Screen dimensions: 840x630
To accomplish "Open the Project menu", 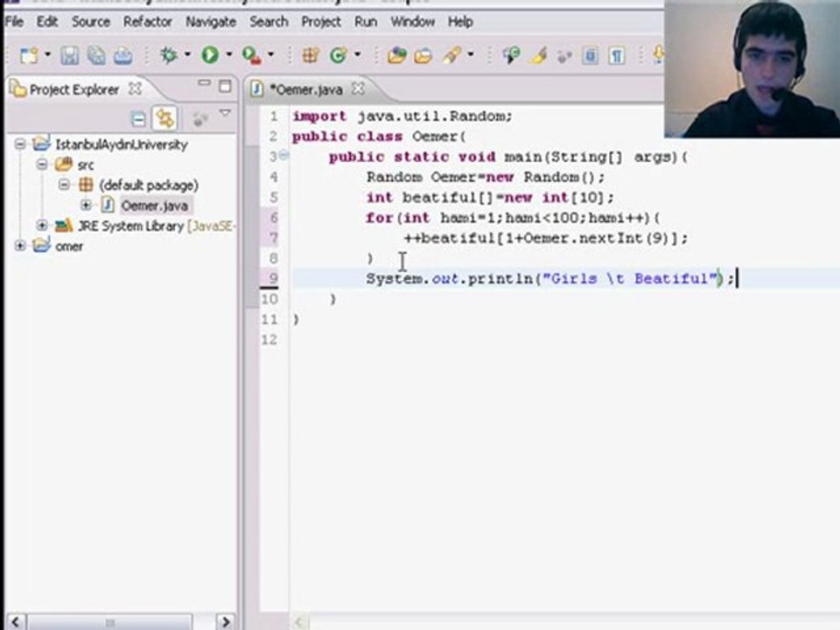I will click(x=321, y=22).
